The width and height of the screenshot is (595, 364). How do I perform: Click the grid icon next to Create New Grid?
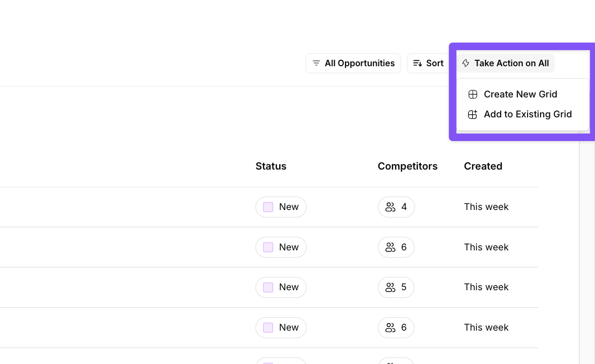pos(473,94)
